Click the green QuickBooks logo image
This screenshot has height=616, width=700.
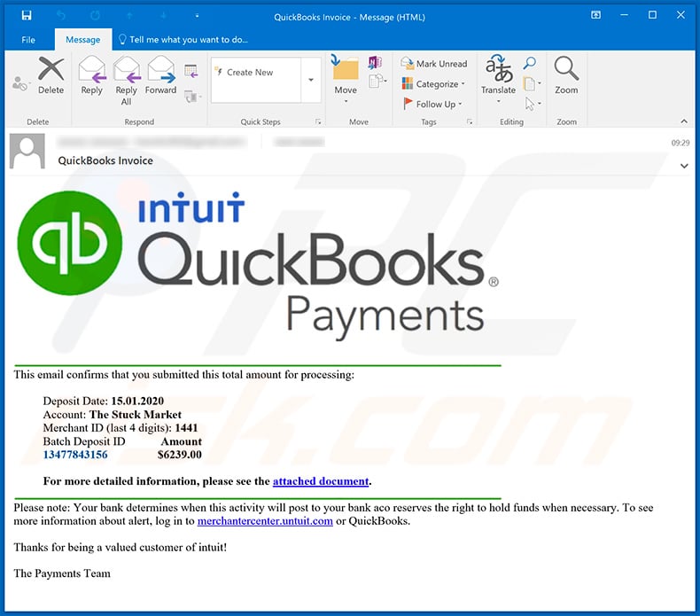[70, 243]
